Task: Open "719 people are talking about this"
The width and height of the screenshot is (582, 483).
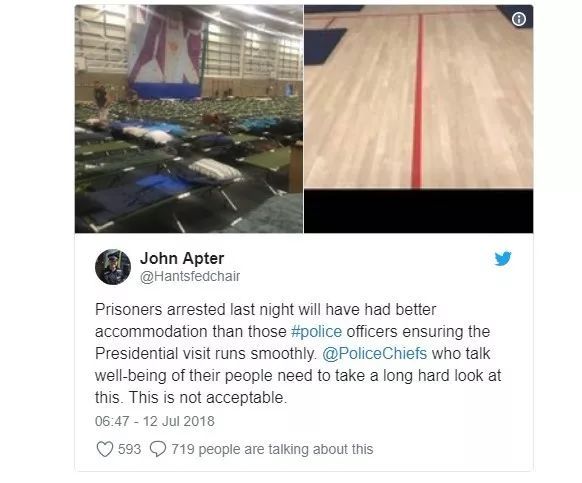Action: (x=272, y=449)
